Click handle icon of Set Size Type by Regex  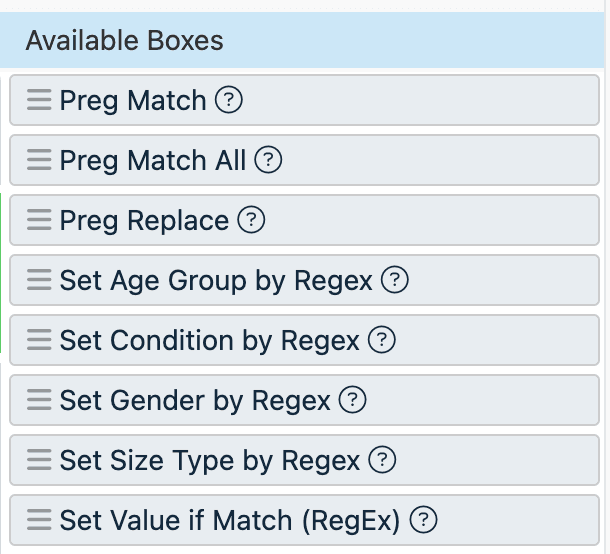[x=39, y=460]
